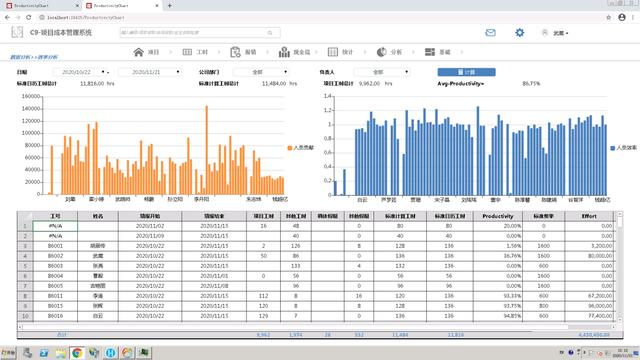Switch to the first ProductivityChart browser tab
640x360 pixels.
tap(41, 6)
